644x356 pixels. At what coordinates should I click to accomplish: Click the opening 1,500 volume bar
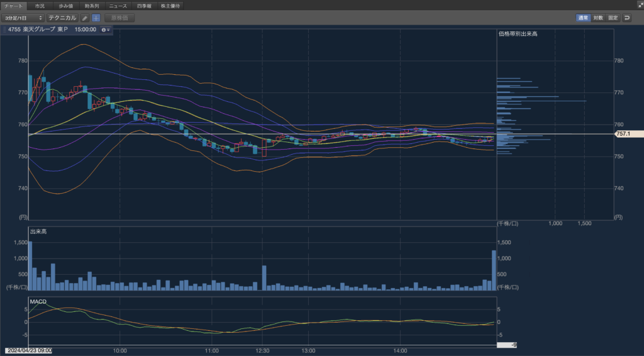click(x=30, y=266)
